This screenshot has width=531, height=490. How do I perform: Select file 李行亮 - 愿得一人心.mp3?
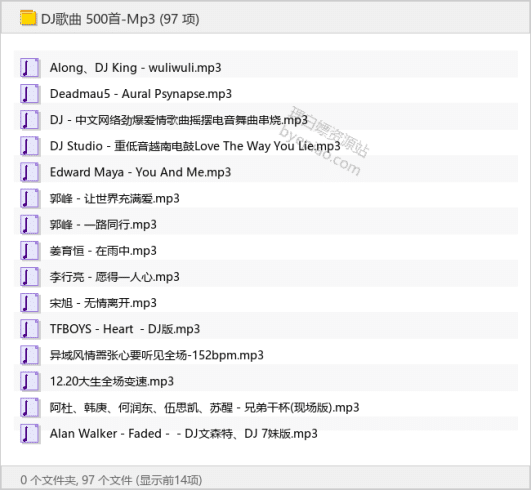coord(115,277)
